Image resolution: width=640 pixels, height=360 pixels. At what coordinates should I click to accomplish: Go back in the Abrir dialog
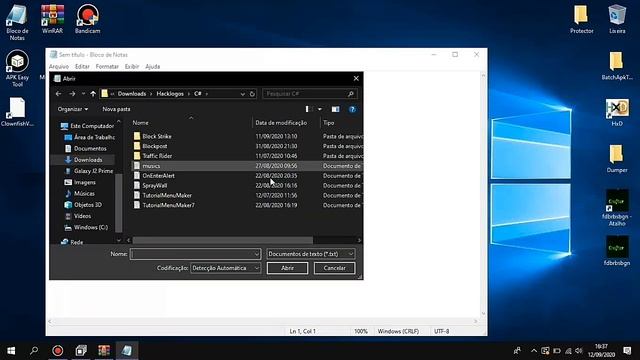[58, 94]
